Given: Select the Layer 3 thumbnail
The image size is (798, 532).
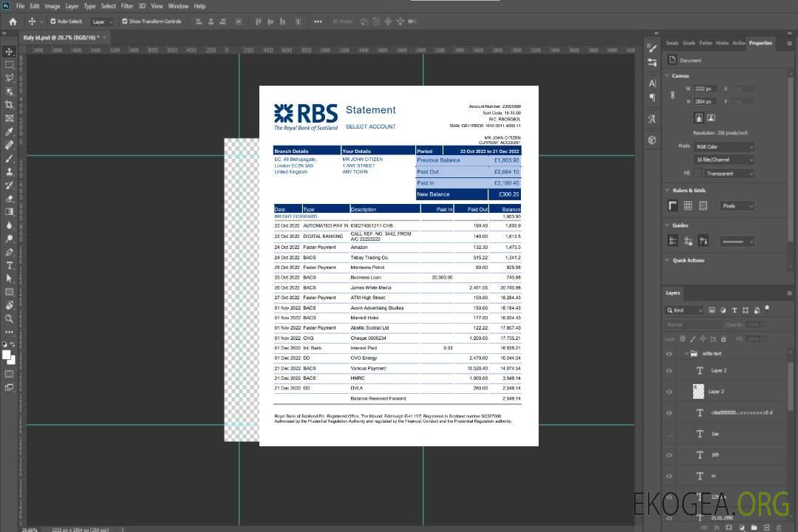Looking at the screenshot, I should [699, 391].
